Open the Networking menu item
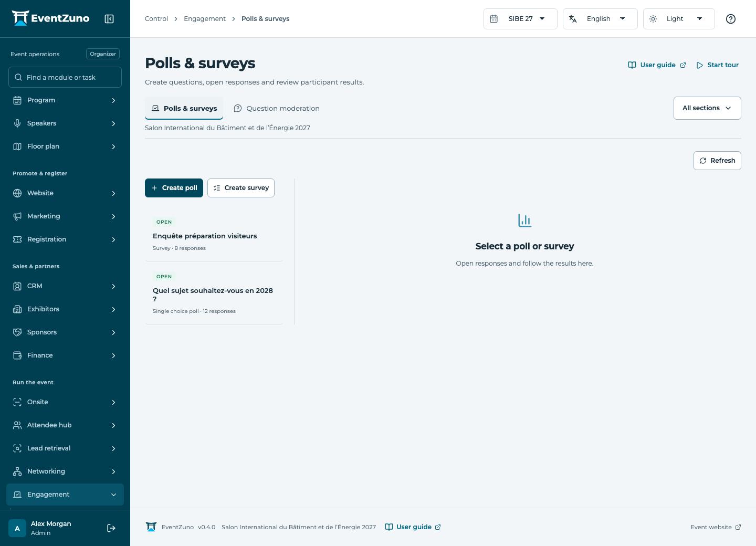Screen dimensions: 756x546 coord(65,471)
